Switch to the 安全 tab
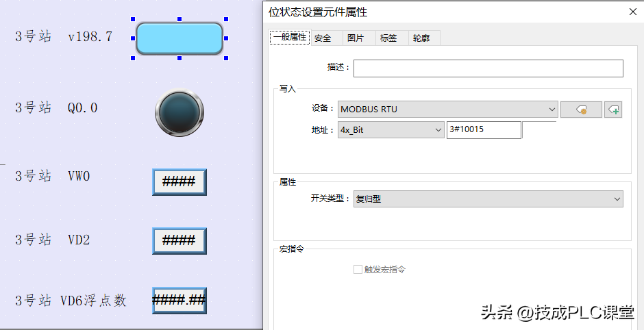Viewport: 644px width, 330px height. pyautogui.click(x=323, y=38)
